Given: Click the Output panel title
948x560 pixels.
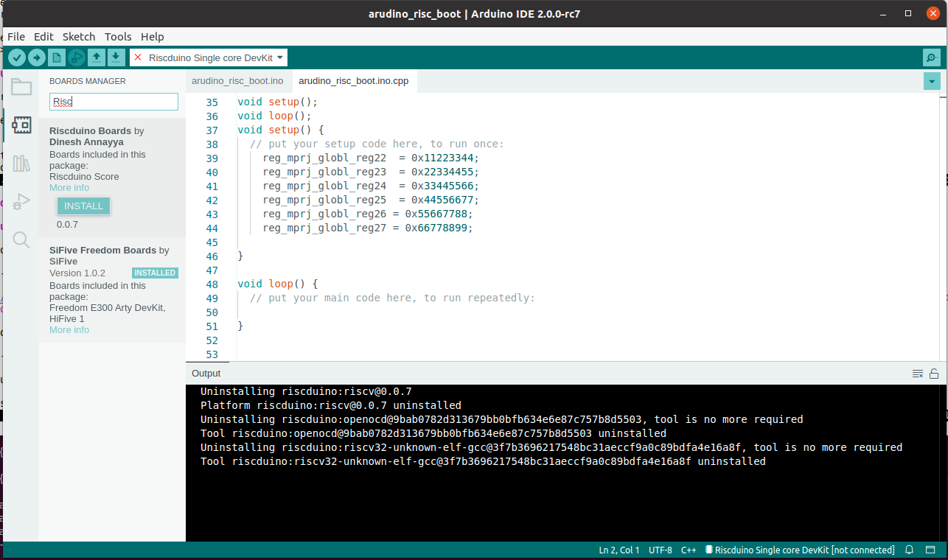Looking at the screenshot, I should [x=206, y=374].
